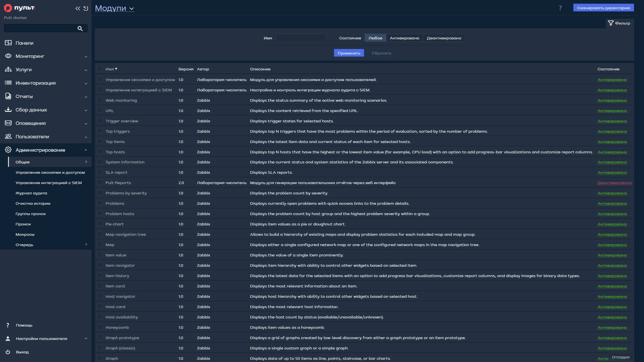Open Группы прокси menu item
This screenshot has width=644, height=362.
tap(31, 214)
